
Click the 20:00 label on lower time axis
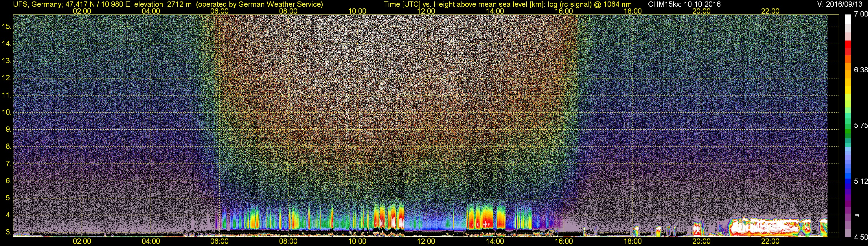tap(702, 241)
